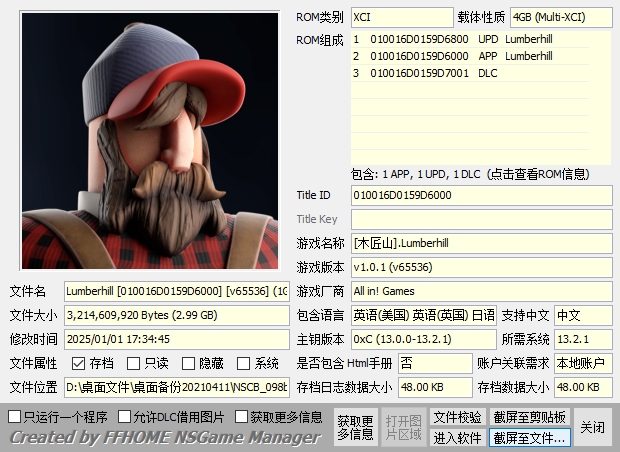Click the 存档数据大小 field 48.00 KB

pyautogui.click(x=583, y=387)
